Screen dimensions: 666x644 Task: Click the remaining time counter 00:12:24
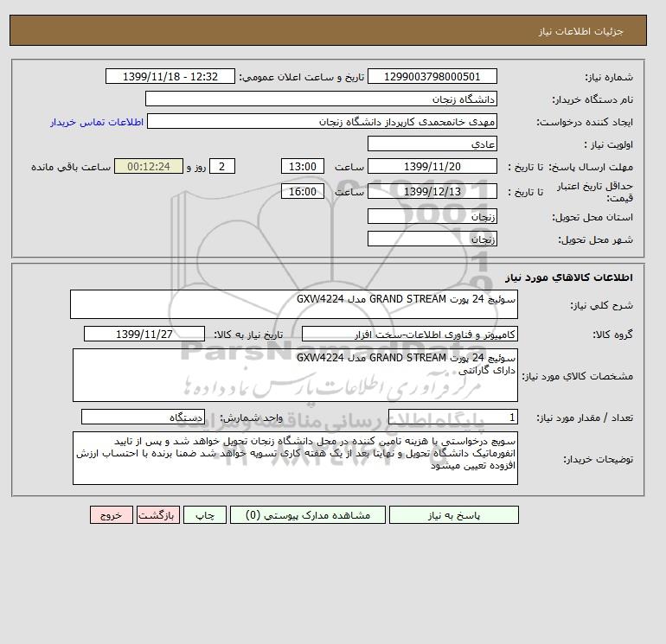click(x=149, y=167)
